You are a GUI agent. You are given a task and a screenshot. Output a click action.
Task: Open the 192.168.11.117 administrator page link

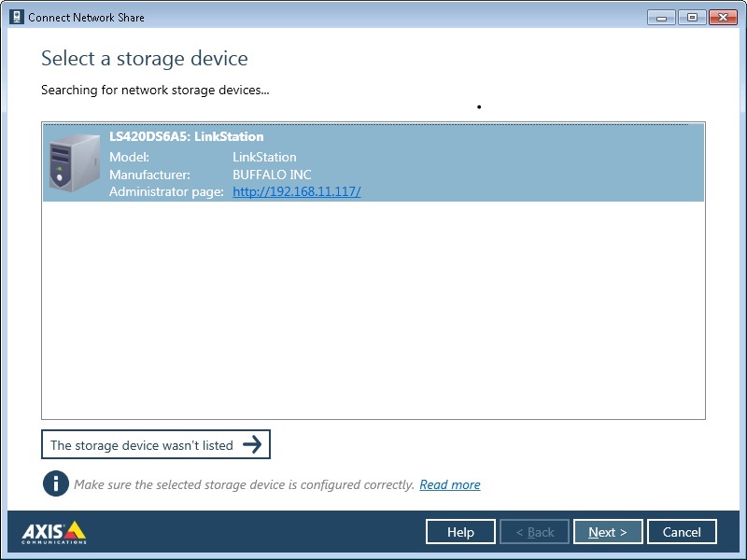pos(296,191)
